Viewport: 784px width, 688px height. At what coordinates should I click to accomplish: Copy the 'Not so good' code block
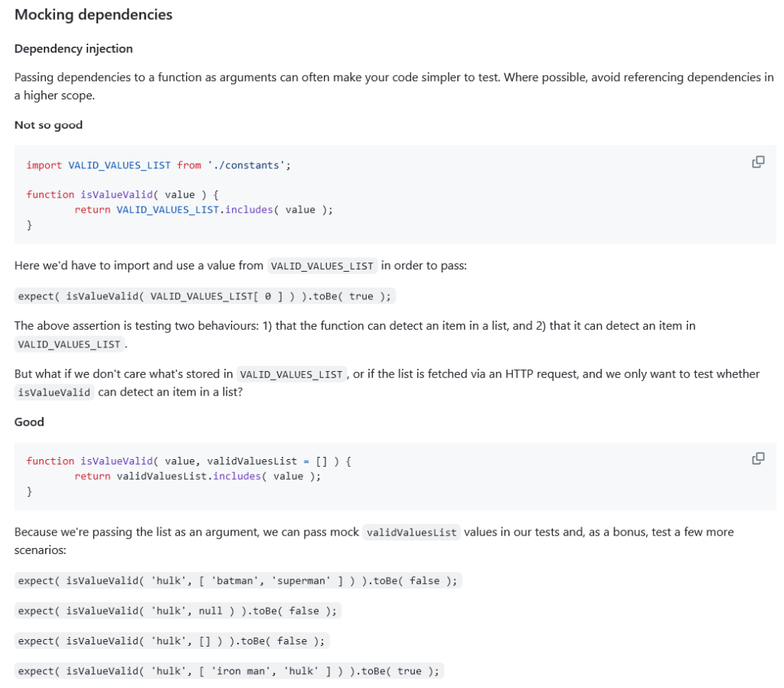tap(757, 161)
